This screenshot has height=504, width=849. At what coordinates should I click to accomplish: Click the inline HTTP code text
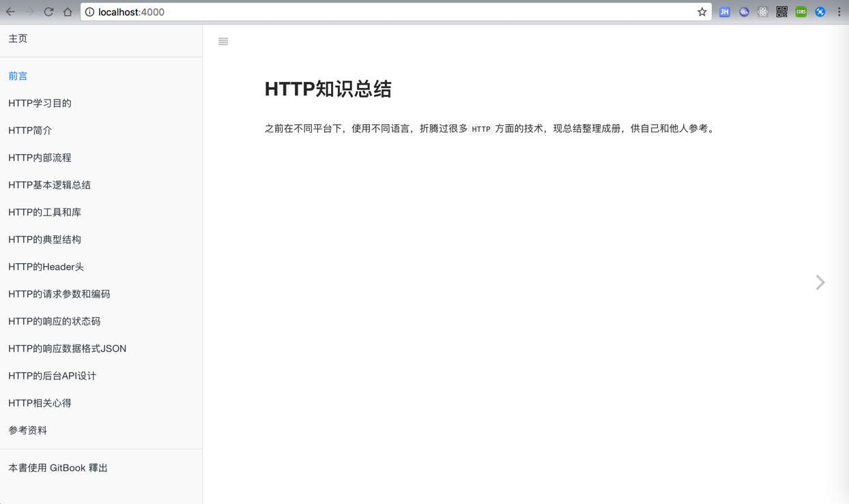pyautogui.click(x=481, y=129)
